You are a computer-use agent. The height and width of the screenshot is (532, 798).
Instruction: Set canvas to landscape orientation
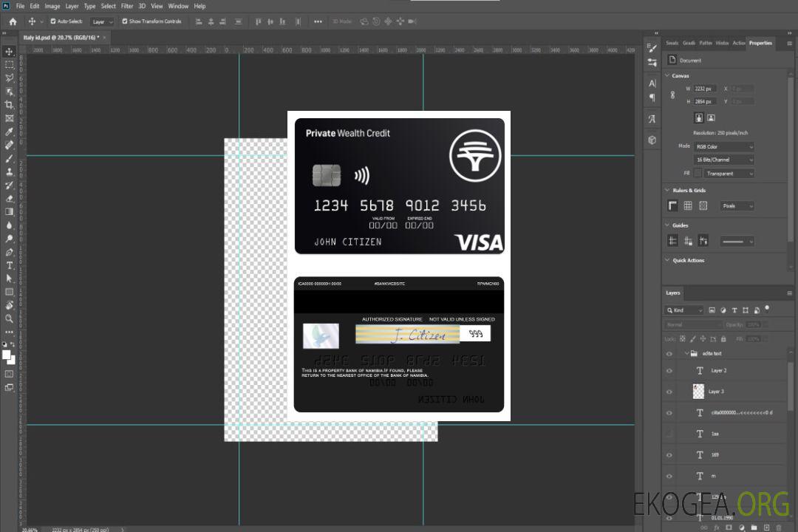click(711, 117)
